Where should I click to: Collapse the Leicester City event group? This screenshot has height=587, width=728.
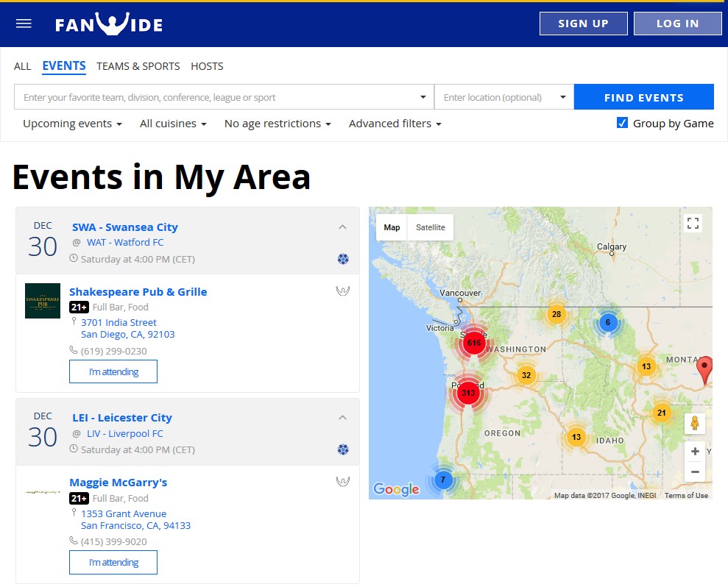pyautogui.click(x=342, y=418)
